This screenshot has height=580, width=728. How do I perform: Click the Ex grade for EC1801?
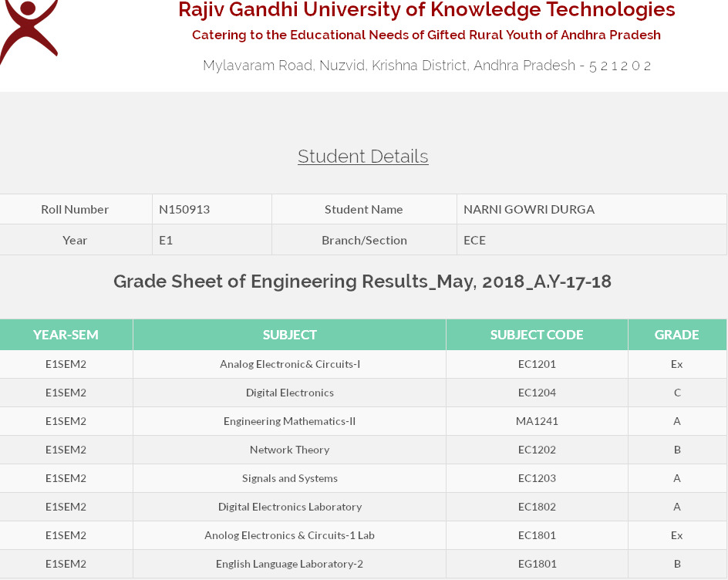coord(677,535)
